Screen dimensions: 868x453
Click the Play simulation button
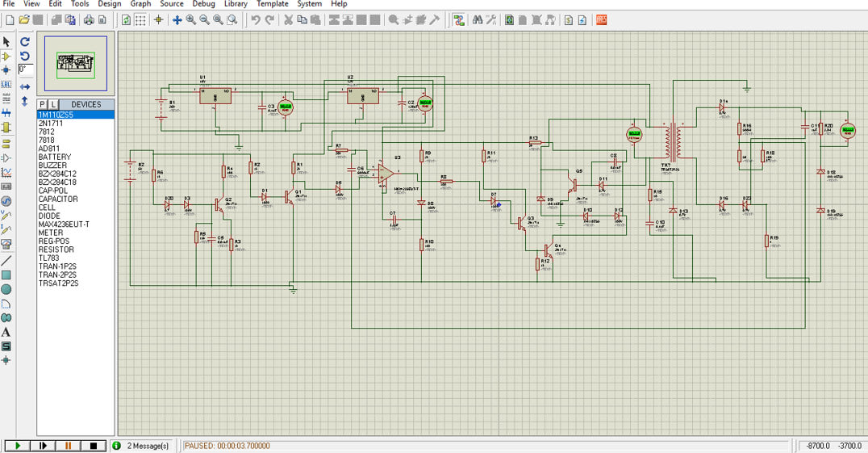17,445
